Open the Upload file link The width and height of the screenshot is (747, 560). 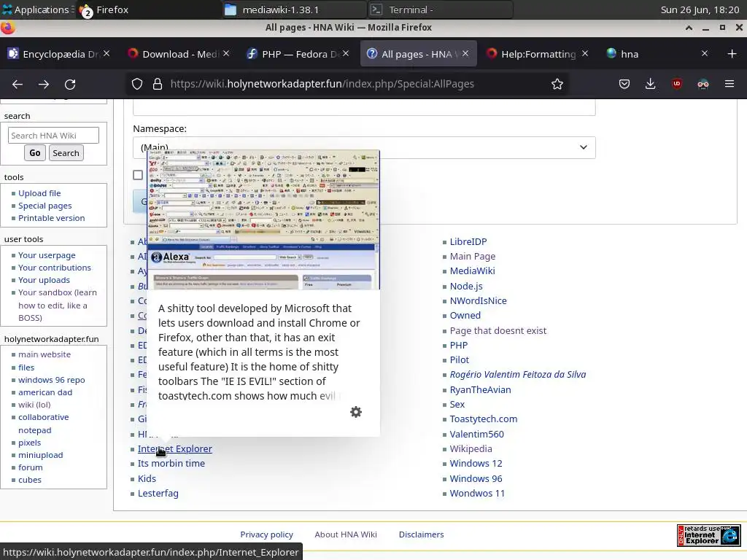[39, 193]
